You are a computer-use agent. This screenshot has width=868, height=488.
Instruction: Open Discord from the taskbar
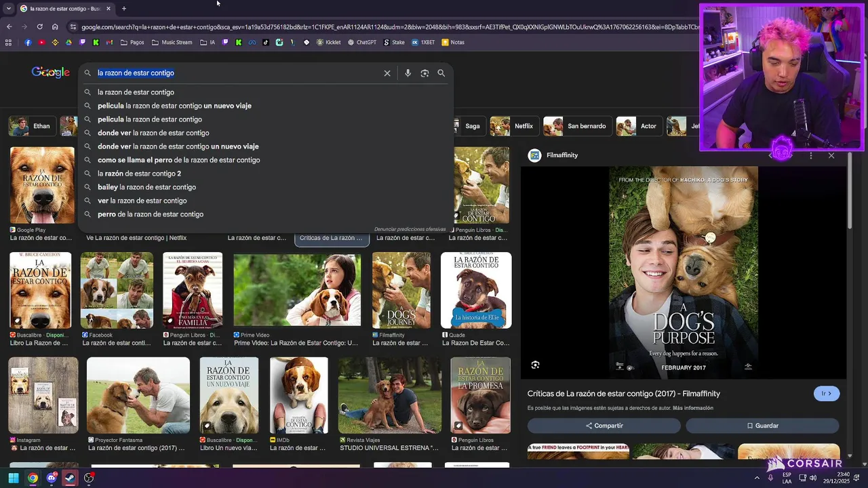pos(52,479)
